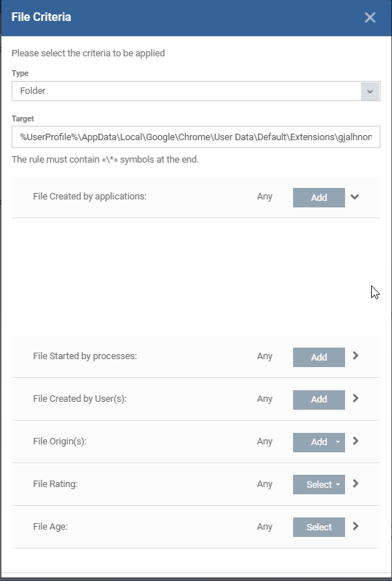Close the File Criteria dialog
This screenshot has height=581, width=392.
[370, 17]
